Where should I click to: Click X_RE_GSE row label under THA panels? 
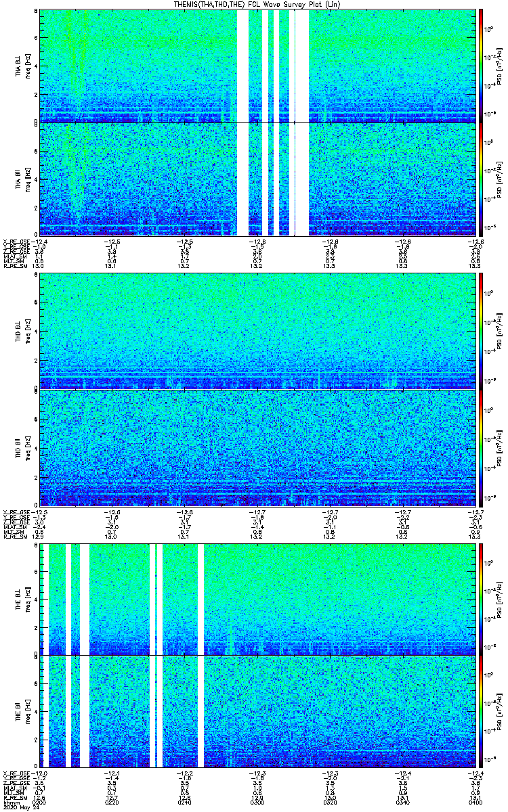[16, 241]
